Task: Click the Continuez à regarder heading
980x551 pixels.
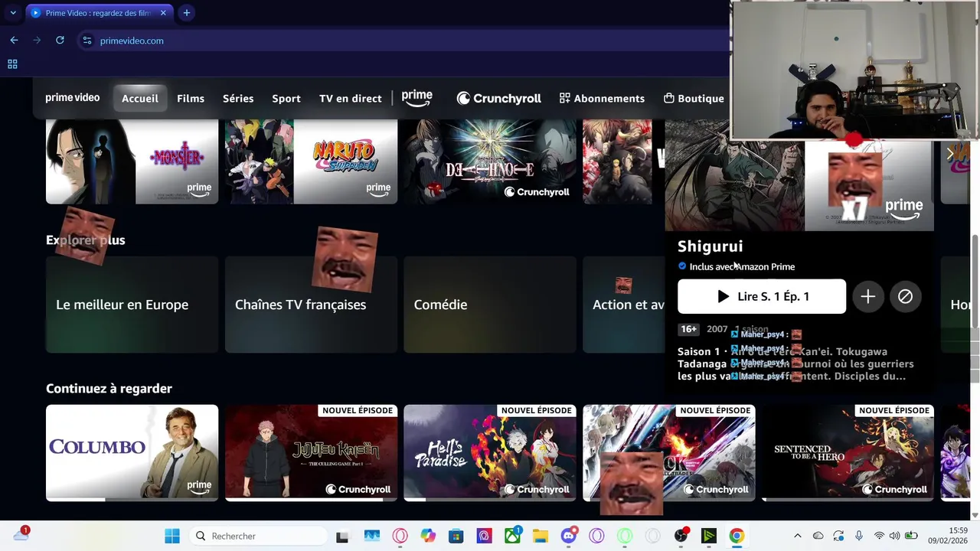Action: [x=109, y=389]
